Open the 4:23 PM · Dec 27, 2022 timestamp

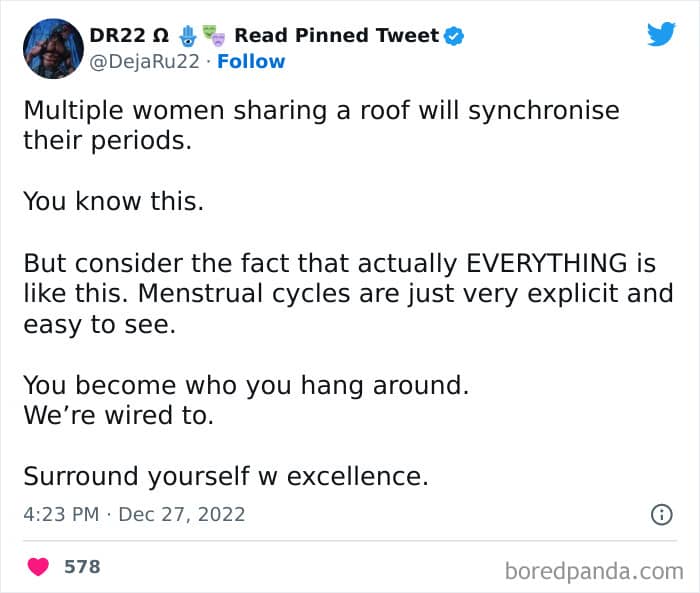click(134, 515)
